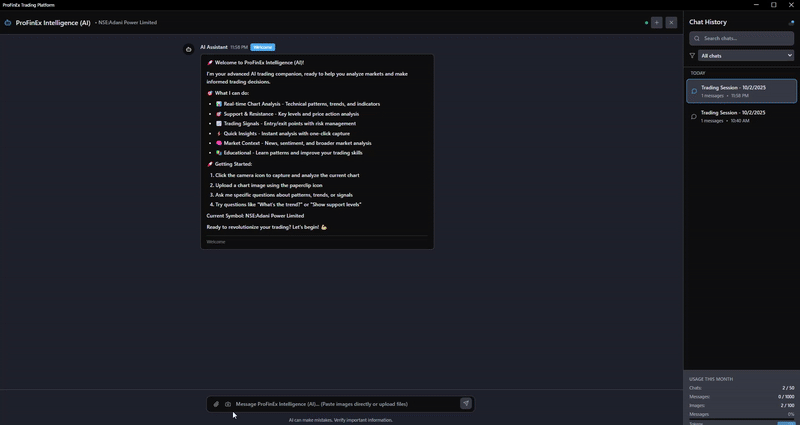Screen dimensions: 800x425
Task: Click the camera chart capture icon
Action: [228, 404]
